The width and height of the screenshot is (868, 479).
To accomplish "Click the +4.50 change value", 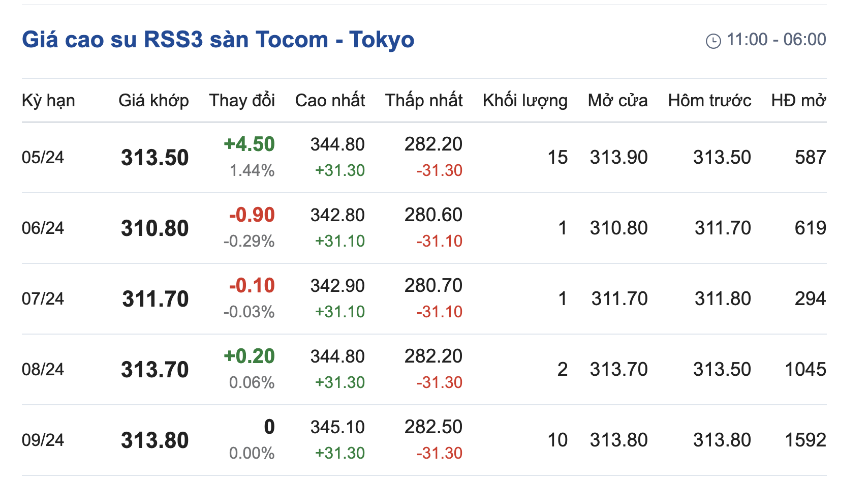I will tap(249, 144).
